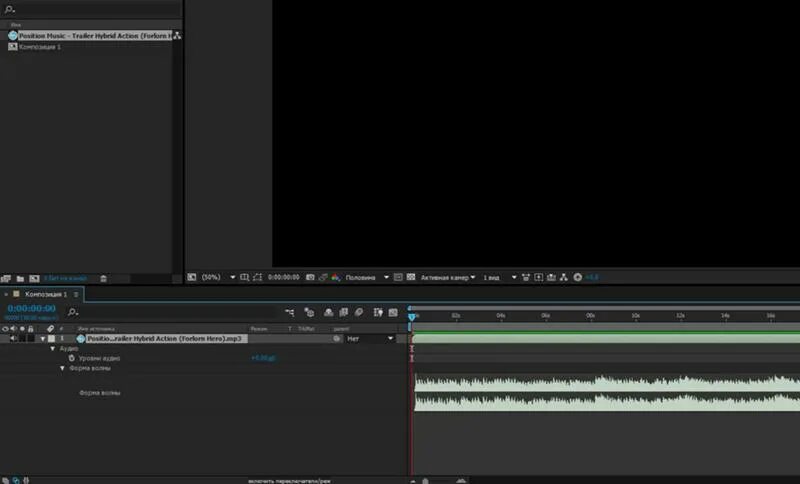Collapse the Форма волны group triangle
The width and height of the screenshot is (800, 484).
click(62, 368)
